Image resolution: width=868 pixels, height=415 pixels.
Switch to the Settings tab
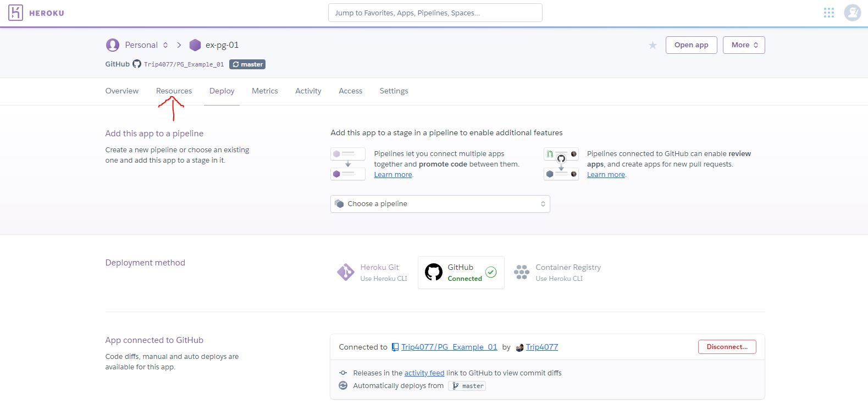click(394, 91)
